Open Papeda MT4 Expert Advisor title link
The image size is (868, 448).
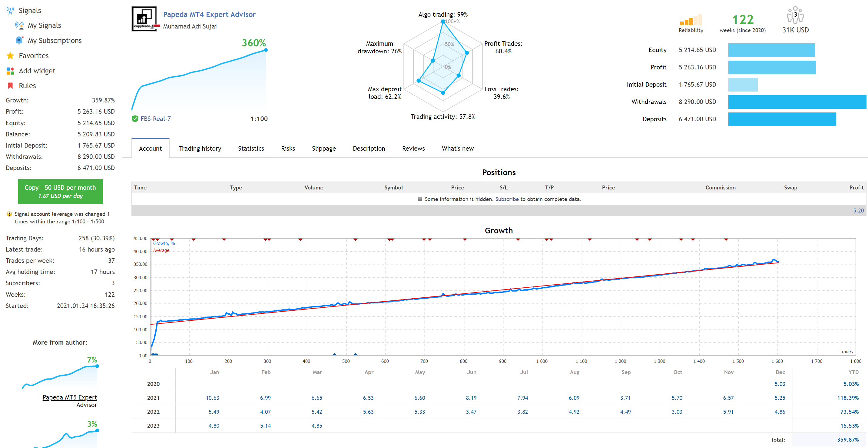tap(209, 15)
